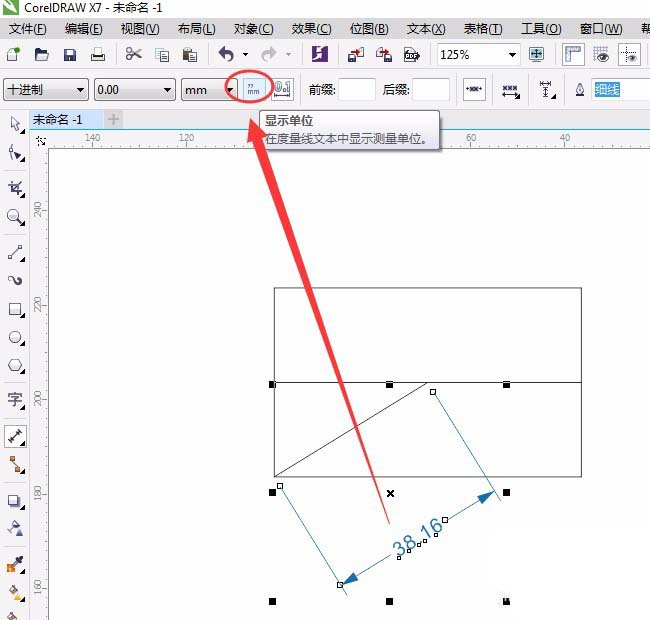Toggle guidelines visibility
Image resolution: width=650 pixels, height=620 pixels.
pyautogui.click(x=629, y=54)
